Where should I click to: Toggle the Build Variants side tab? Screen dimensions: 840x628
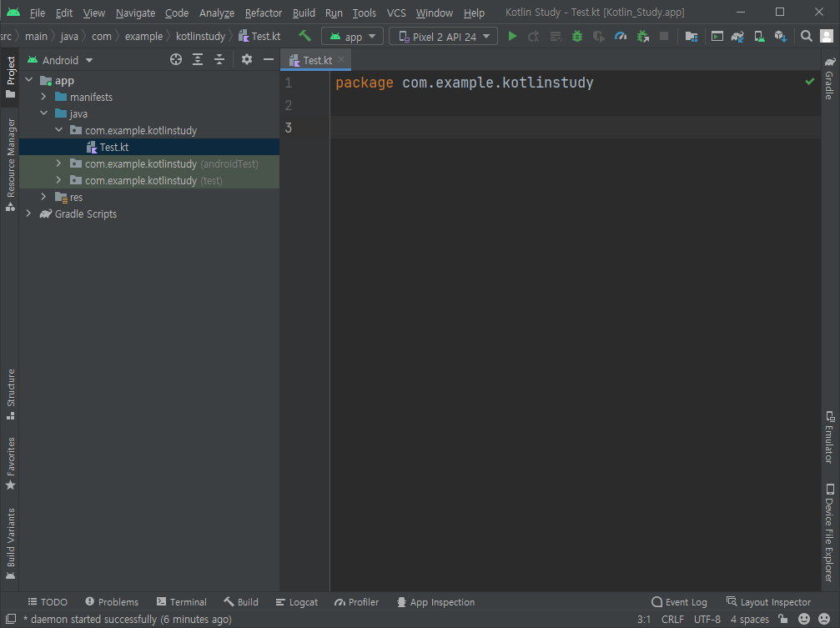point(10,543)
